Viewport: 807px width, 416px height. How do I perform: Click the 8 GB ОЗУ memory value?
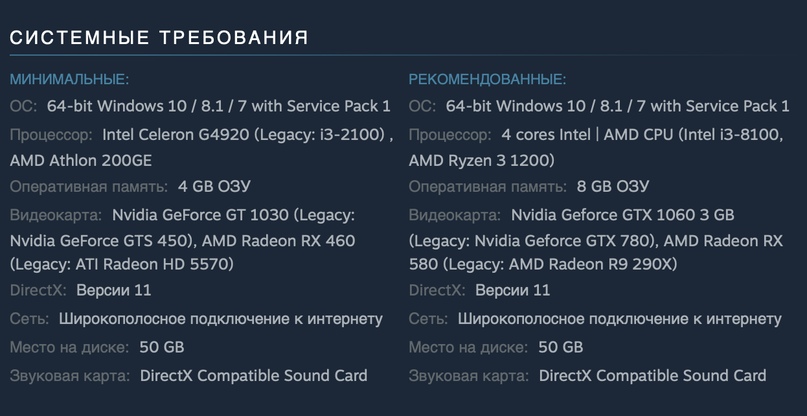pyautogui.click(x=613, y=187)
